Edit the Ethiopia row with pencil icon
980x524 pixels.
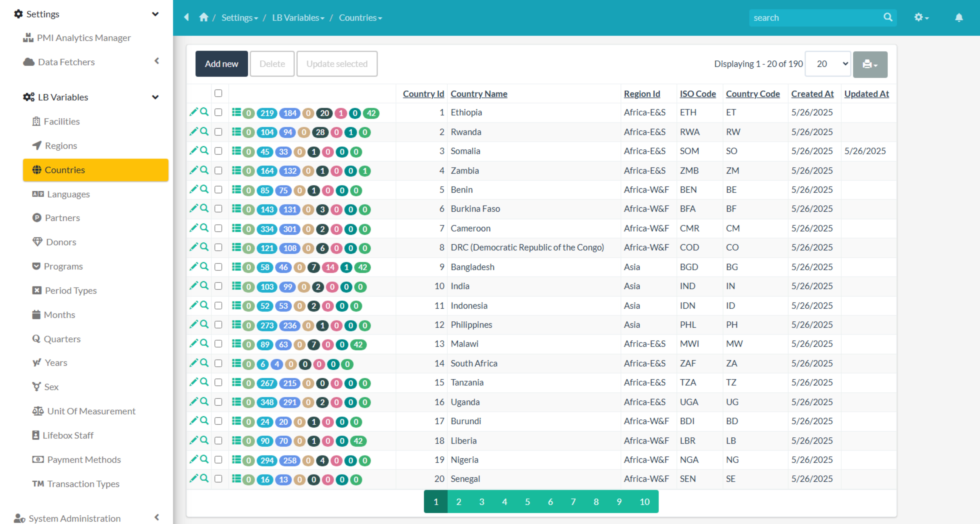pyautogui.click(x=194, y=112)
